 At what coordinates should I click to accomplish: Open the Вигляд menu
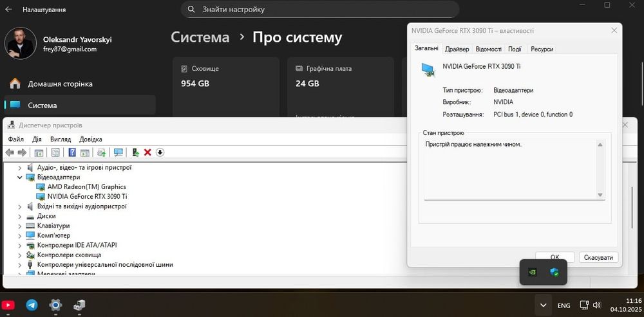[61, 139]
